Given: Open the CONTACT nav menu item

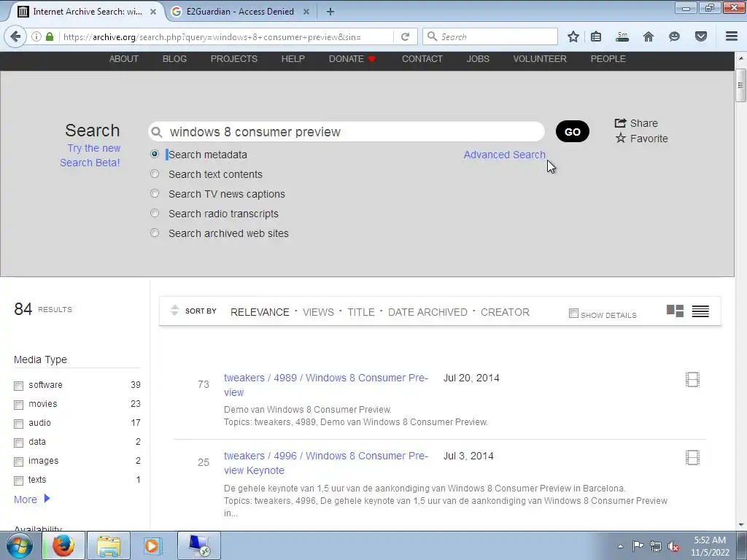Looking at the screenshot, I should coord(422,59).
